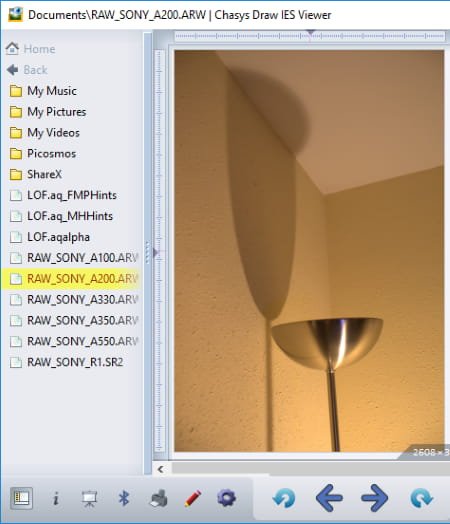The height and width of the screenshot is (524, 450).
Task: Toggle the file browser panel icon
Action: (x=21, y=498)
